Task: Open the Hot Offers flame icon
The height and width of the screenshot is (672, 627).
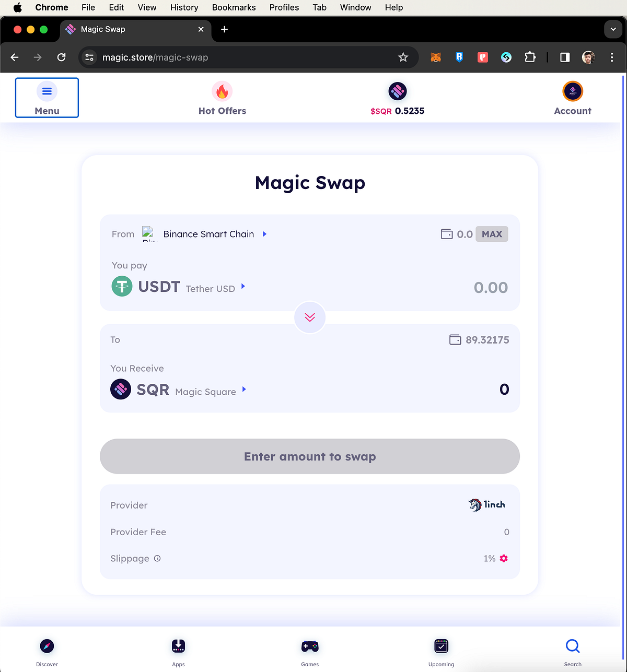Action: click(222, 91)
